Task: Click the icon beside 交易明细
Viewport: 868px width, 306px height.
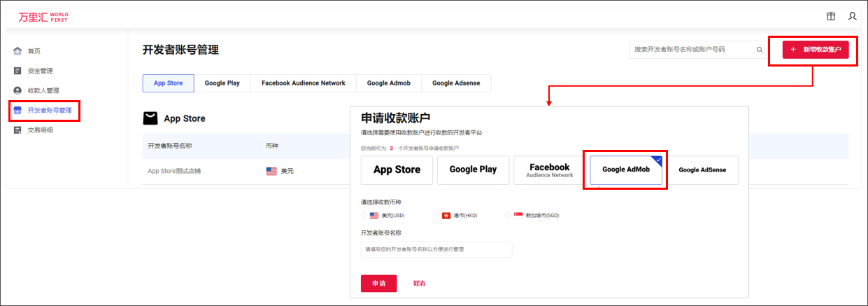Action: 17,130
